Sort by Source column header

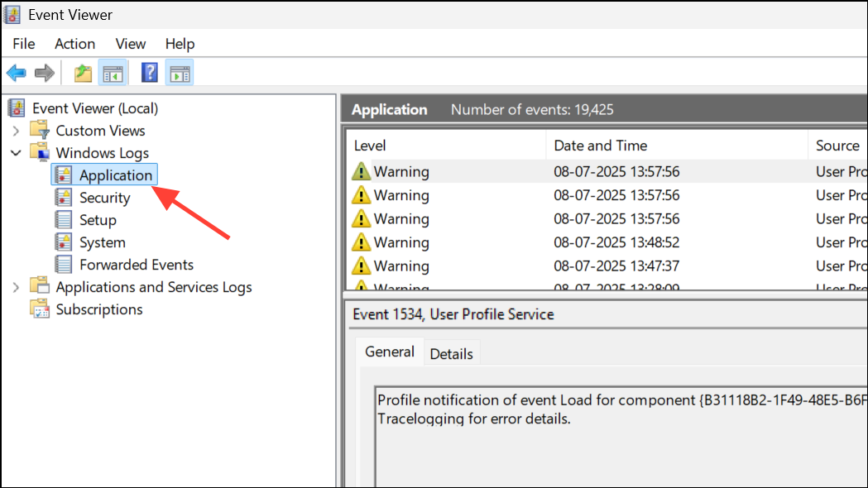[837, 146]
